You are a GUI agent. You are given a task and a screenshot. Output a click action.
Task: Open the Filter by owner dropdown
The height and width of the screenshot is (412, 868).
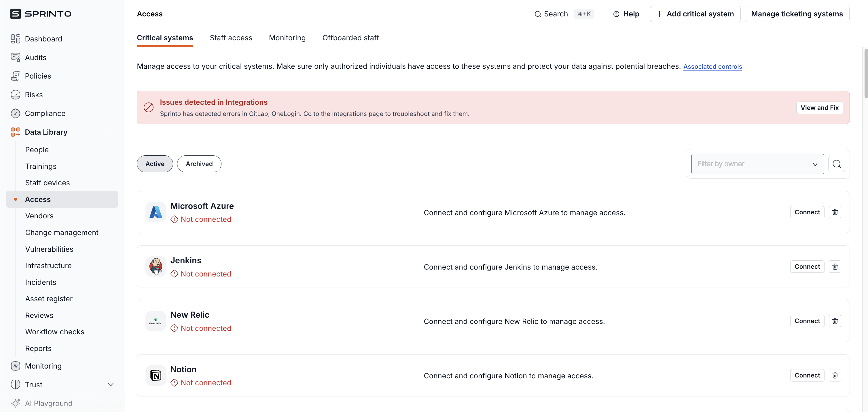pos(757,164)
